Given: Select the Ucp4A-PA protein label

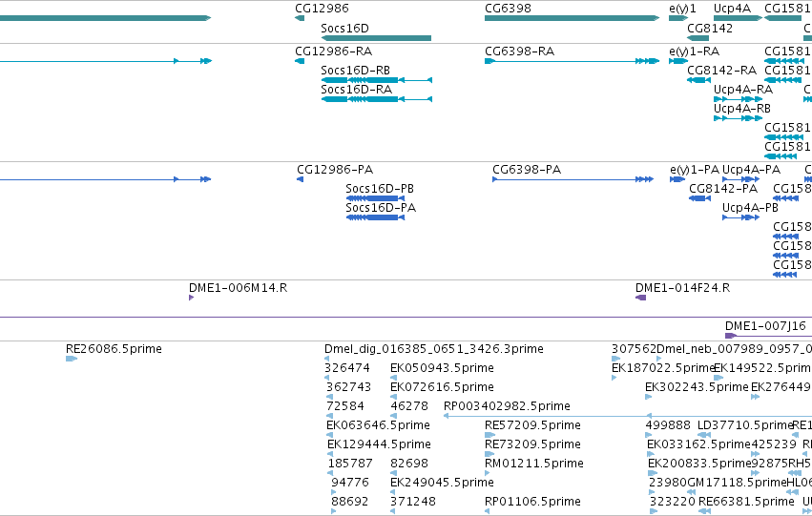Looking at the screenshot, I should [x=751, y=170].
